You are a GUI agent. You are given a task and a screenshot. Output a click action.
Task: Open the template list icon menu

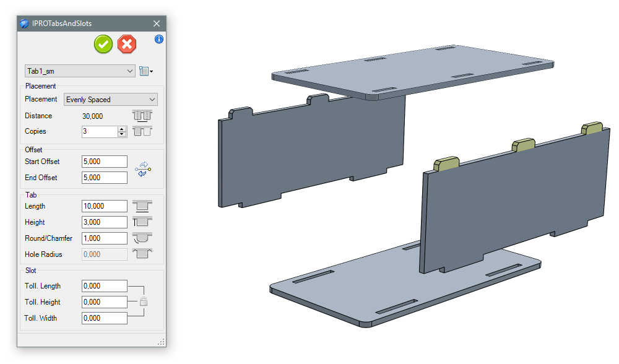click(x=146, y=71)
